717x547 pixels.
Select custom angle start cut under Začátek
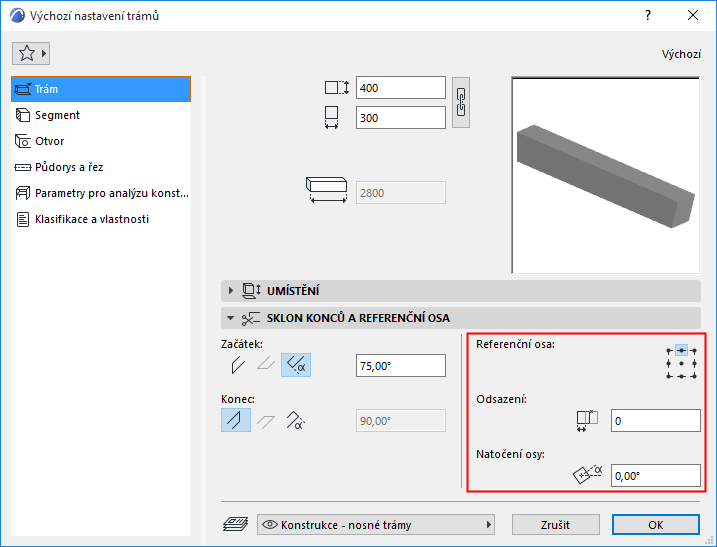(x=296, y=365)
